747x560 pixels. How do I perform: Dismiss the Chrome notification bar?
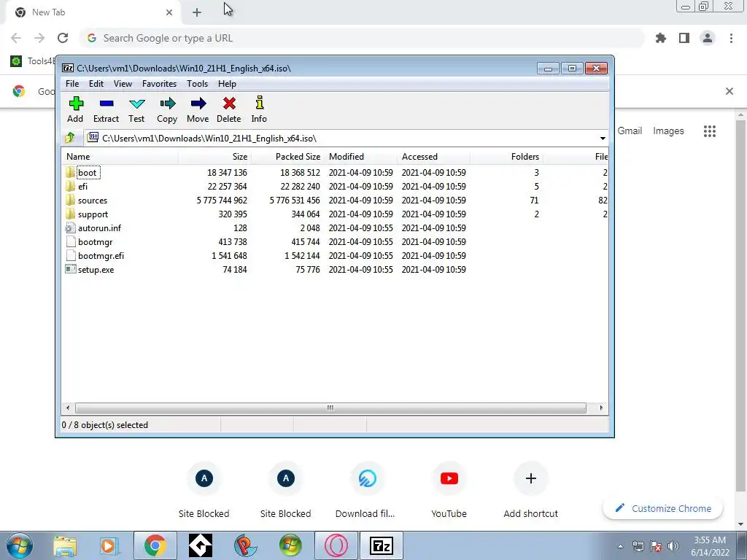click(x=729, y=91)
